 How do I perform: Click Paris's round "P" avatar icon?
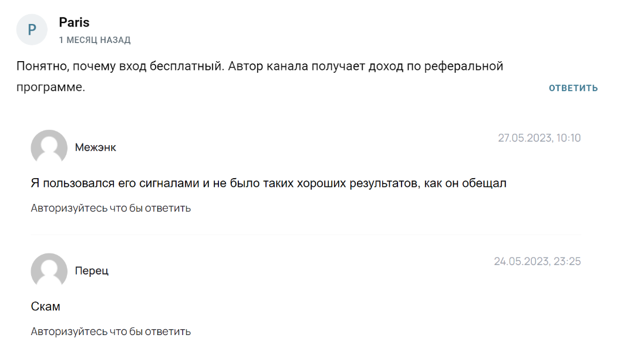click(x=32, y=30)
